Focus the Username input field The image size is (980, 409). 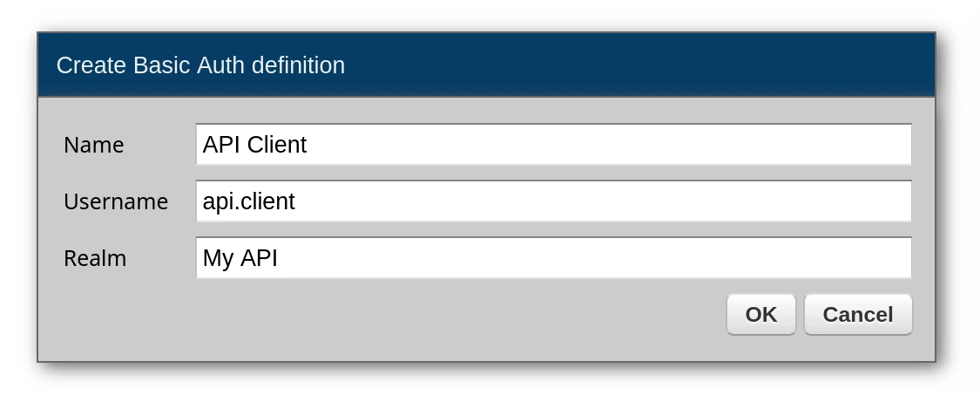point(553,201)
